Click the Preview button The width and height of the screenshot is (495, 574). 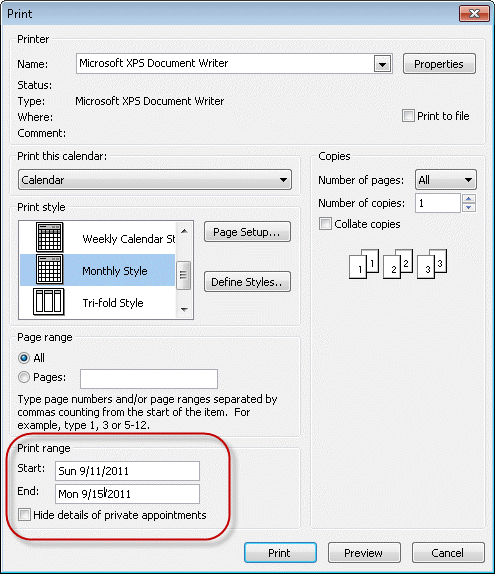click(364, 553)
